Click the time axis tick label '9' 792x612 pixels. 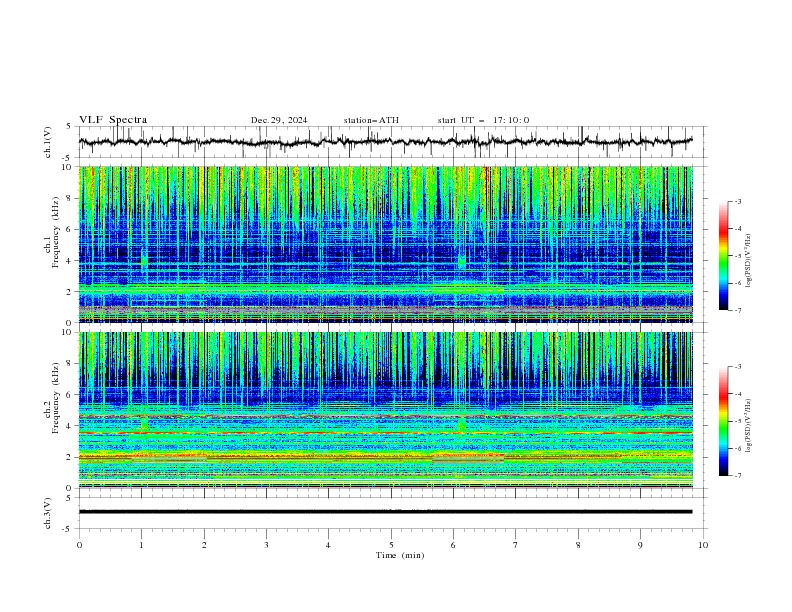pyautogui.click(x=640, y=545)
